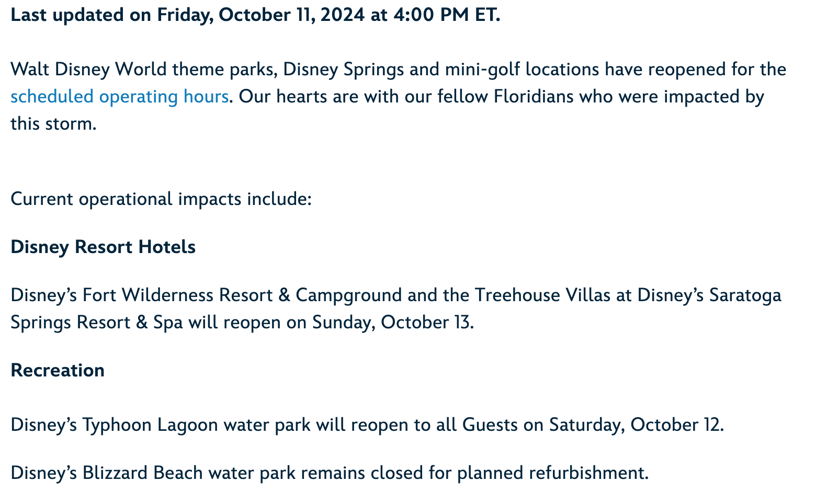Click the Current operational impacts include text
Viewport: 816px width, 504px height.
coord(161,199)
